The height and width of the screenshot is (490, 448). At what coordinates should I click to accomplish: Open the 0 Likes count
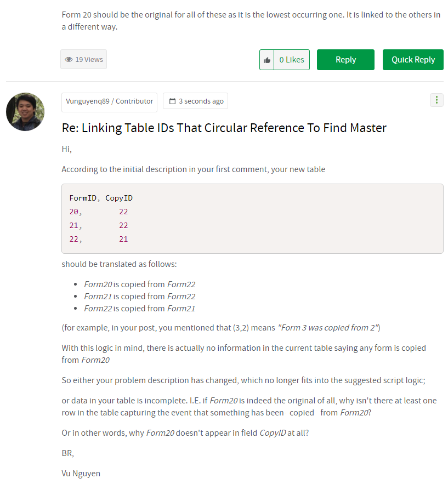[292, 60]
